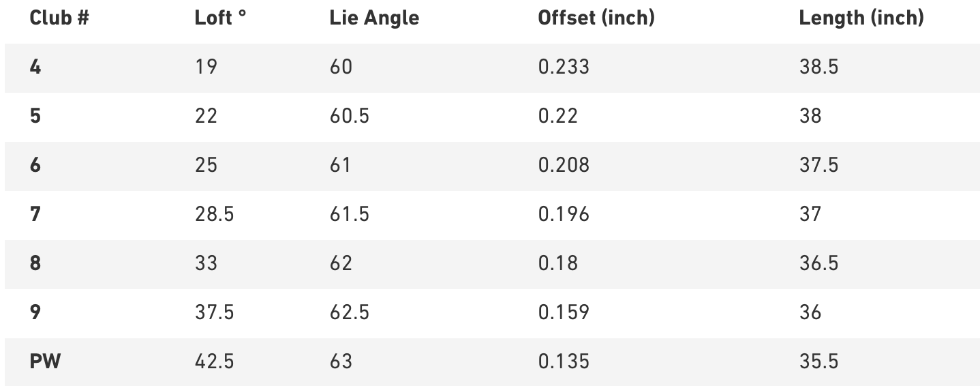Click the Club # column header

coord(59,18)
